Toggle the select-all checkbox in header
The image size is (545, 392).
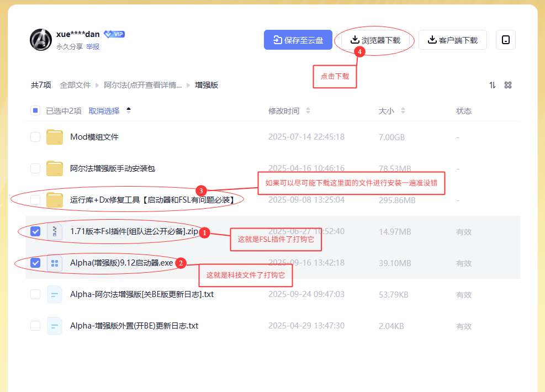click(35, 111)
